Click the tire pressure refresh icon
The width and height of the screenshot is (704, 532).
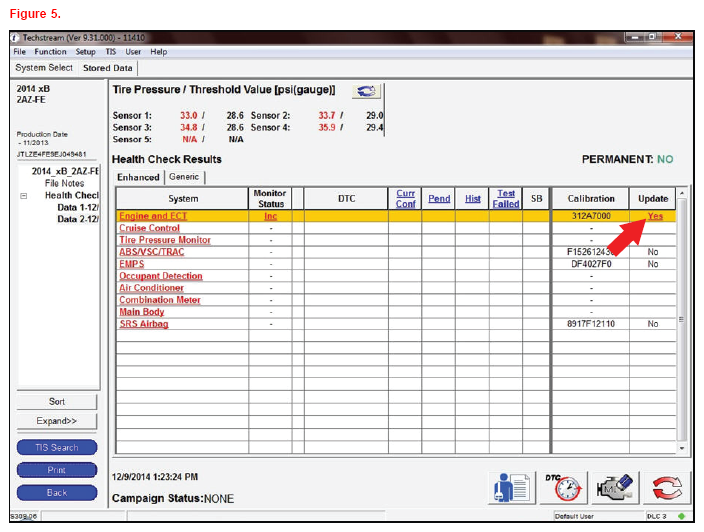[x=368, y=92]
